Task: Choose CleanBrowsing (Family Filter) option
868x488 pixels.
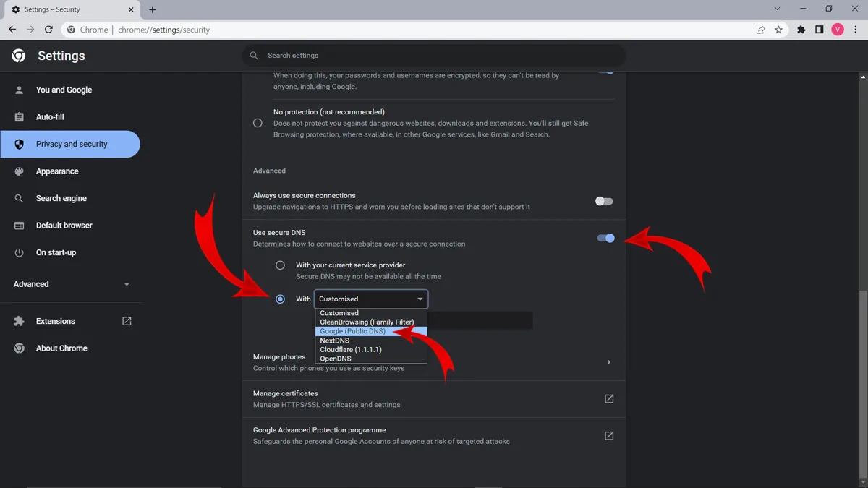Action: tap(371, 322)
